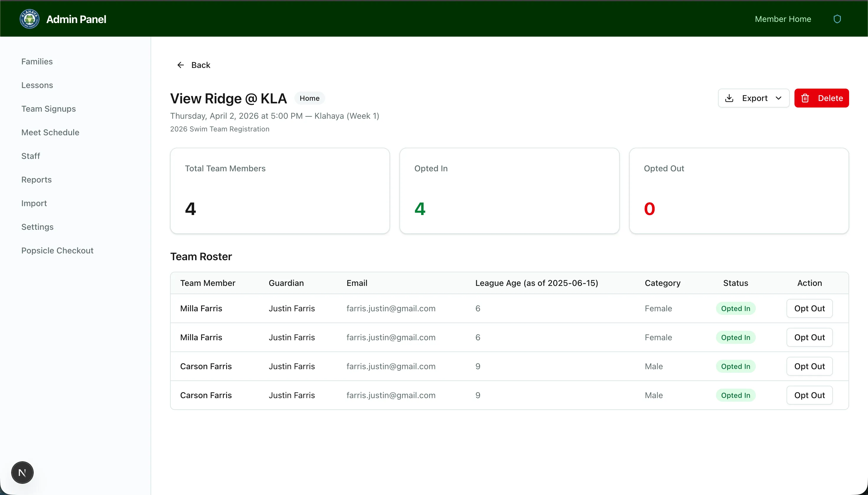Opt out last Carson Farris row
The height and width of the screenshot is (495, 868).
809,395
